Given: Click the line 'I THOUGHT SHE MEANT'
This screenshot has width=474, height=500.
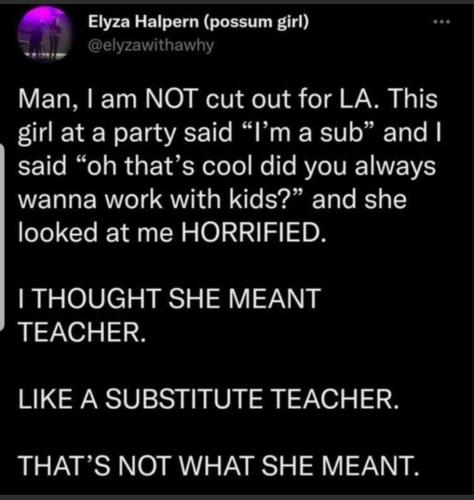Looking at the screenshot, I should click(x=169, y=299).
